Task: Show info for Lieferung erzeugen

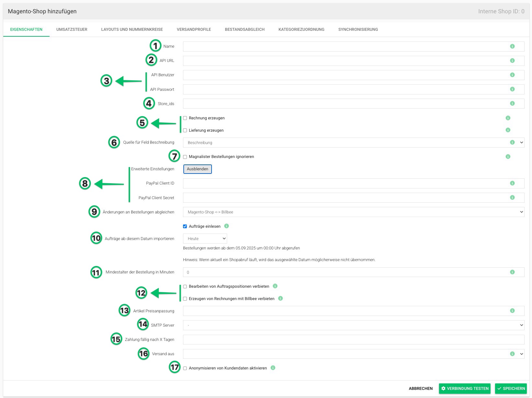Action: (x=508, y=130)
